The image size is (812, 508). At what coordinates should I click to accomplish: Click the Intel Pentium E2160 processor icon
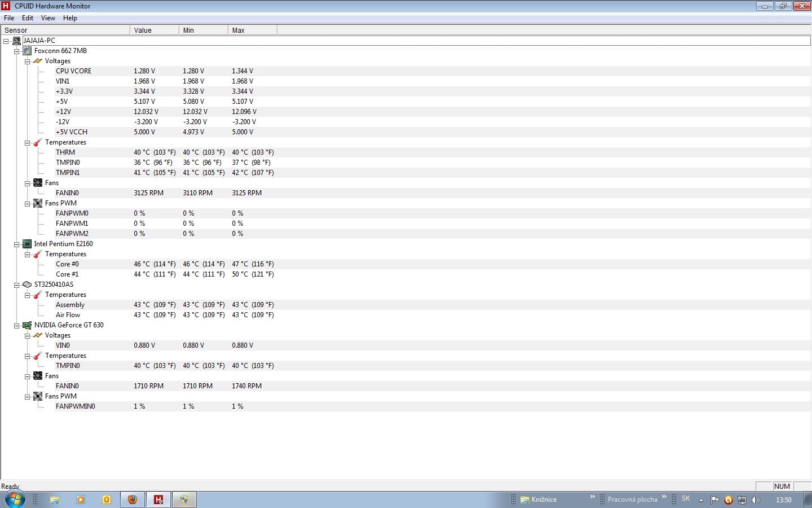[27, 244]
